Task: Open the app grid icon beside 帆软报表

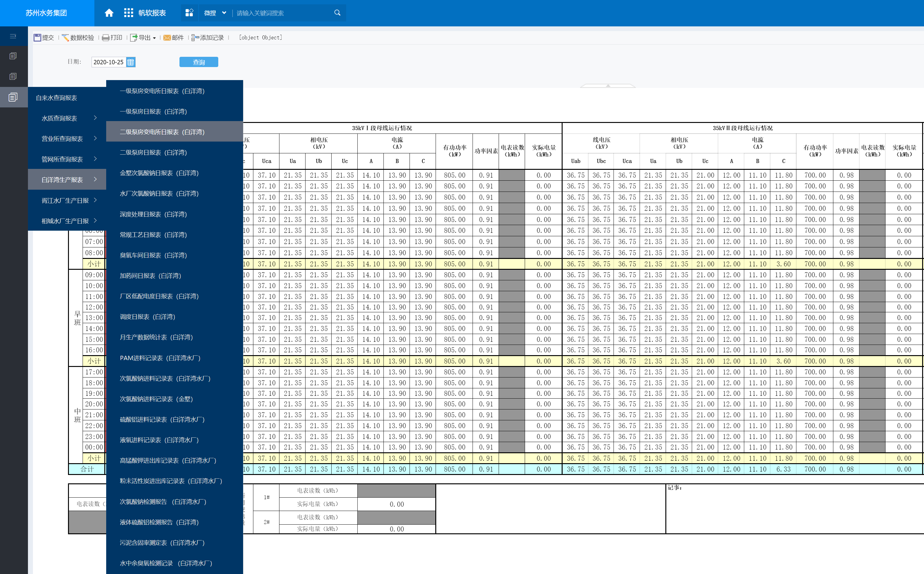Action: 128,13
